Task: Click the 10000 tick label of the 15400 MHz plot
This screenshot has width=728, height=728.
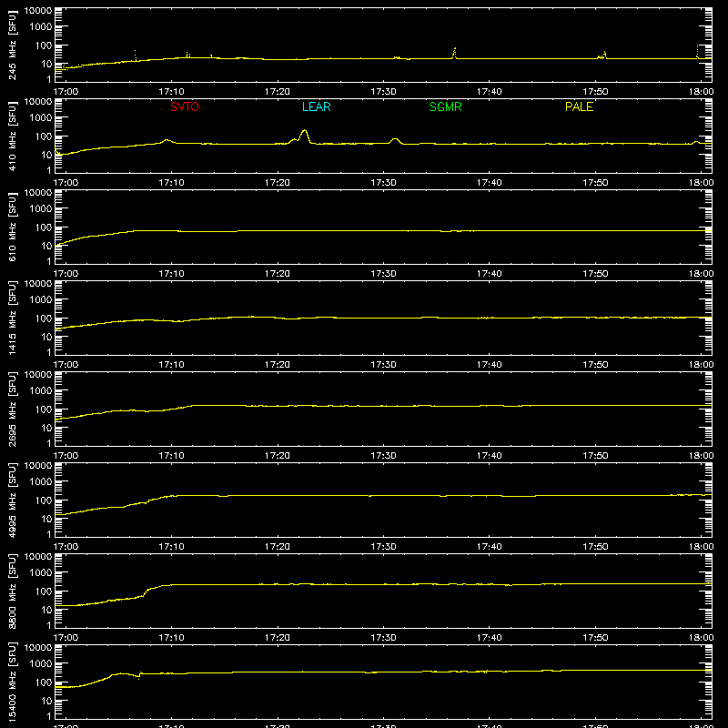Action: pos(38,648)
